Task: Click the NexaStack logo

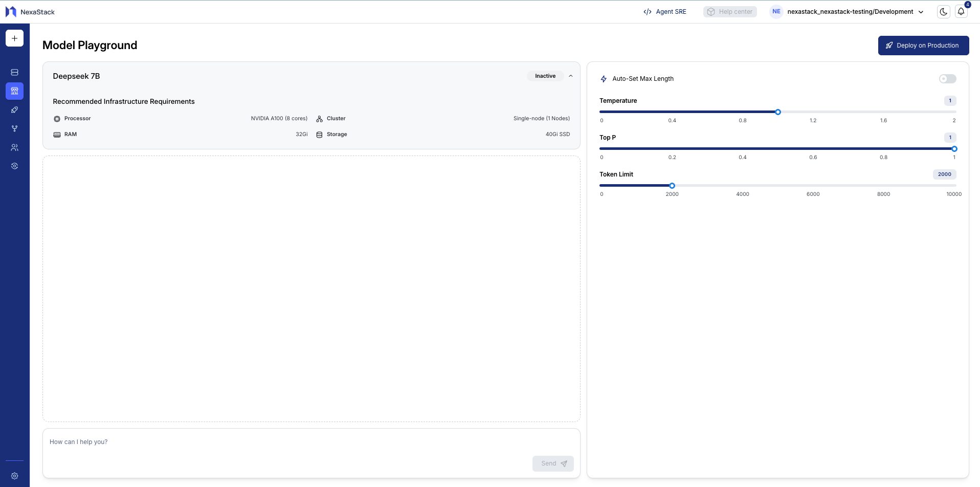Action: (x=30, y=12)
